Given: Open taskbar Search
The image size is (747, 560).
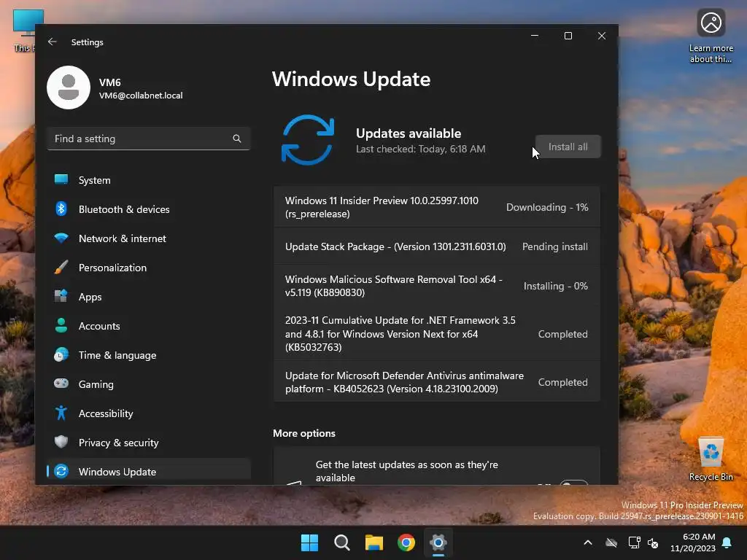Looking at the screenshot, I should 341,542.
